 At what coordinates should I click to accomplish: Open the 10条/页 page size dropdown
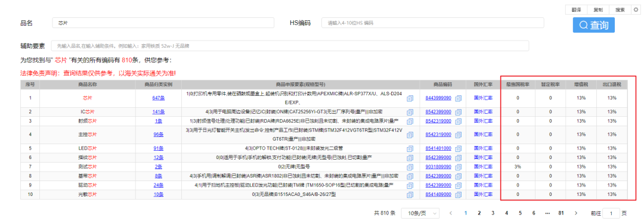tap(420, 213)
